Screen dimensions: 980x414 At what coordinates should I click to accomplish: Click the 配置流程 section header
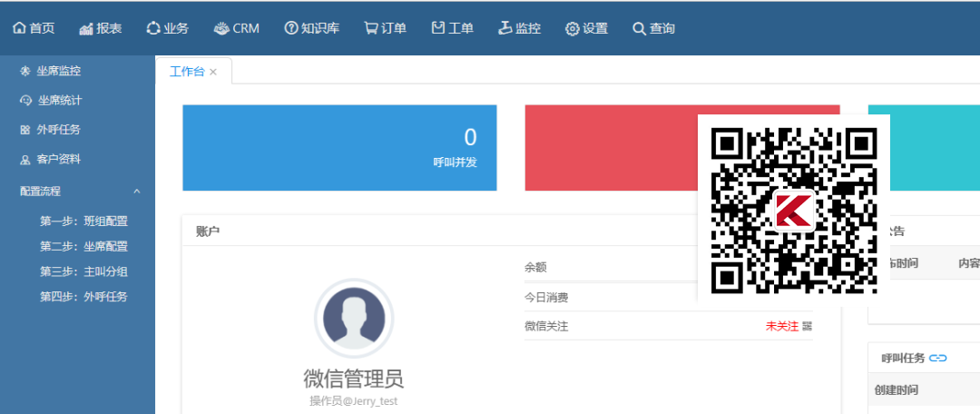click(77, 192)
